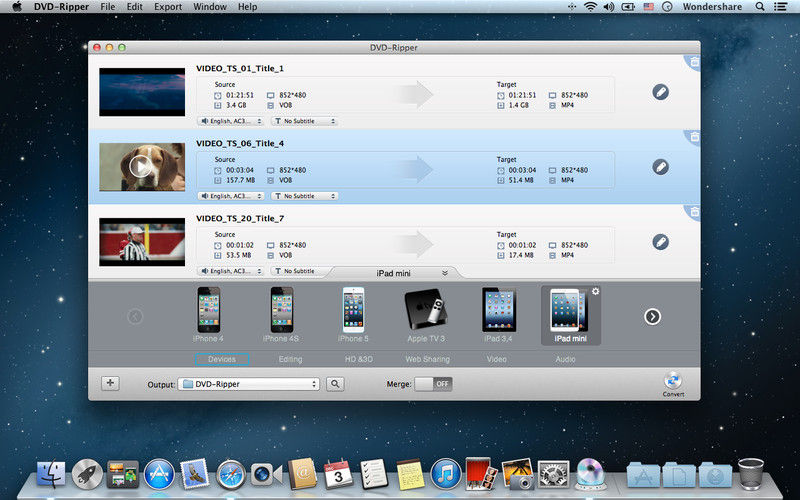Open audio track dropdown for VIDEO_TS_01_Title_1
Screen dimensions: 800x500
pos(231,121)
